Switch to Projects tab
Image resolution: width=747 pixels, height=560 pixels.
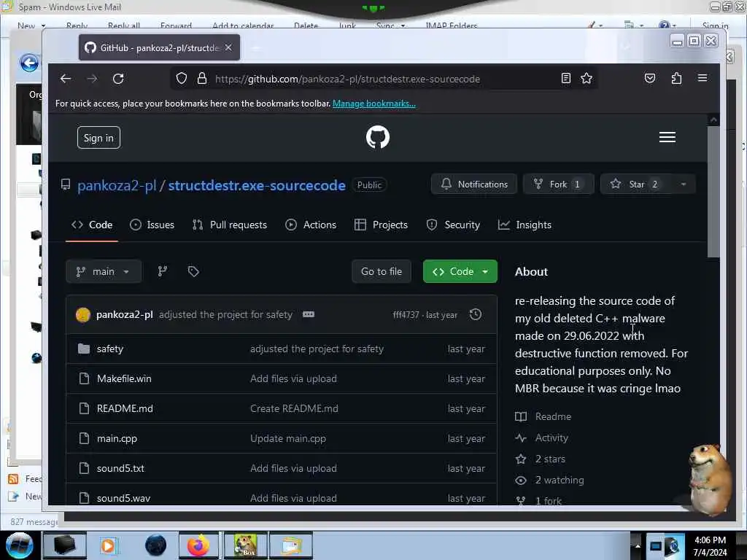(381, 225)
